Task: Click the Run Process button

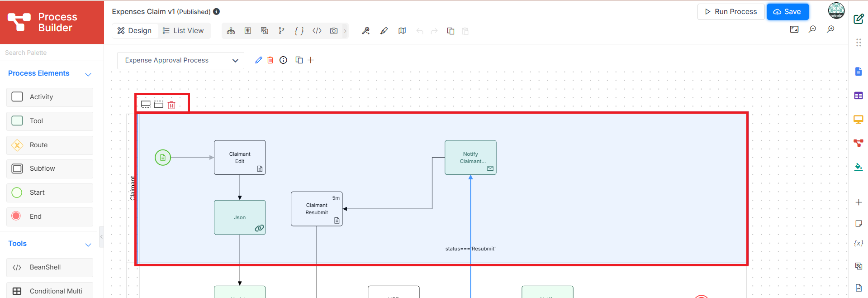Action: pos(731,12)
